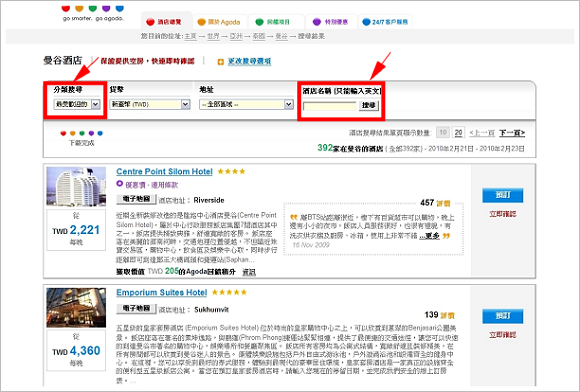Expand the 分類搜尋 sort dropdown
The width and height of the screenshot is (580, 392).
click(x=77, y=104)
